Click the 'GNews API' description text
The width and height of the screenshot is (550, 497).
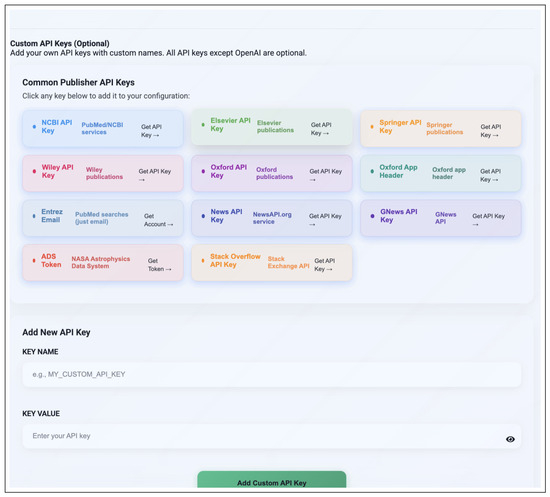coord(445,218)
